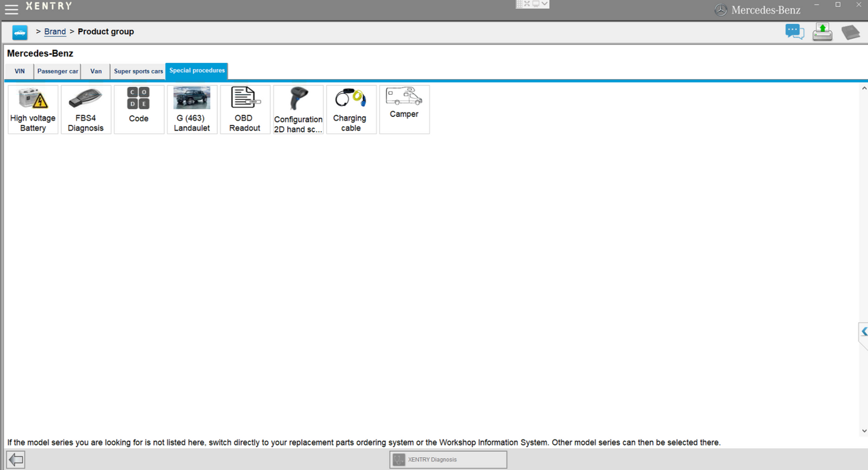Open the Camper procedure tile
The width and height of the screenshot is (868, 470).
[x=404, y=110]
